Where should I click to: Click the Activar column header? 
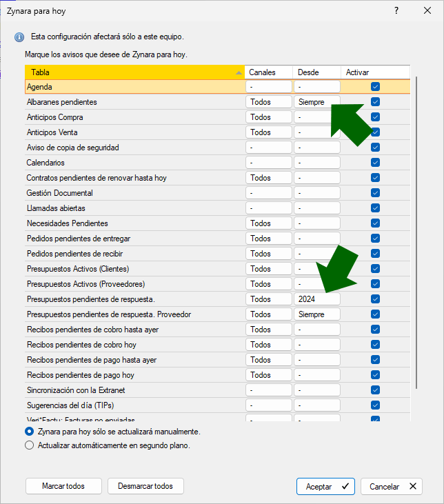pos(375,72)
